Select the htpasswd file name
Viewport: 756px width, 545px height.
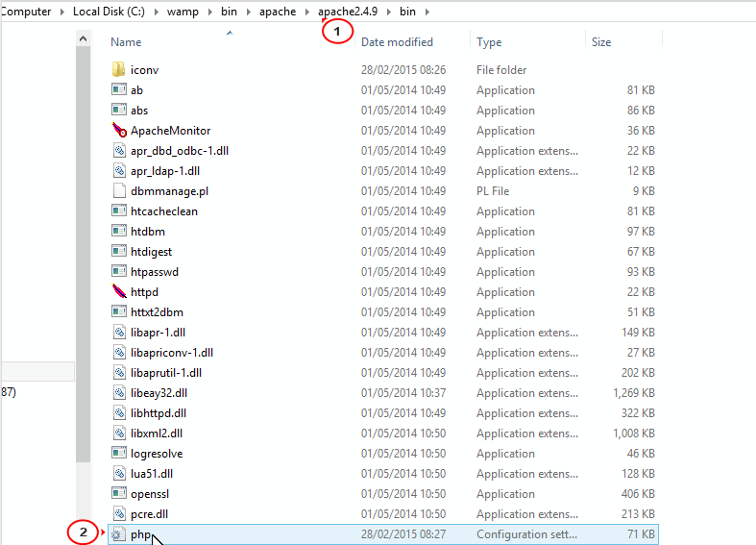pyautogui.click(x=155, y=271)
